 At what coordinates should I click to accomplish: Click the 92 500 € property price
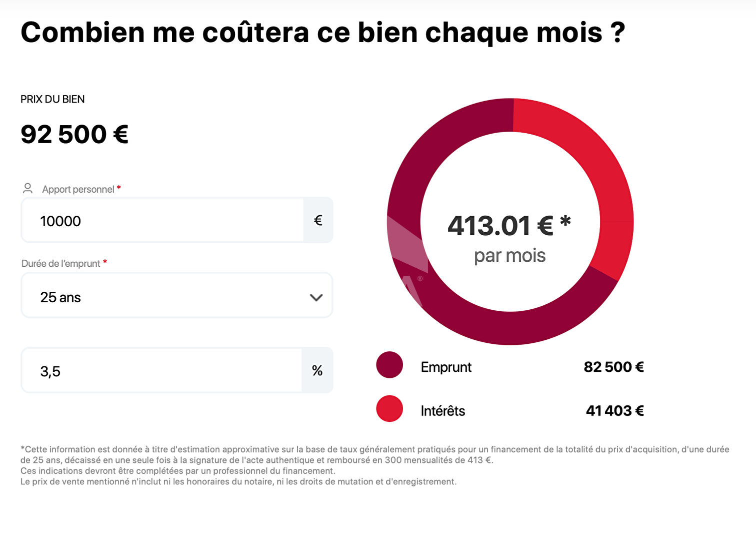pos(74,134)
